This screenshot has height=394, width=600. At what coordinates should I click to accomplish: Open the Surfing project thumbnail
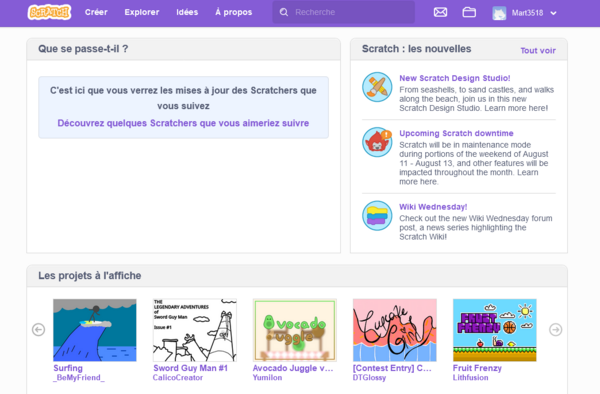[x=95, y=330]
